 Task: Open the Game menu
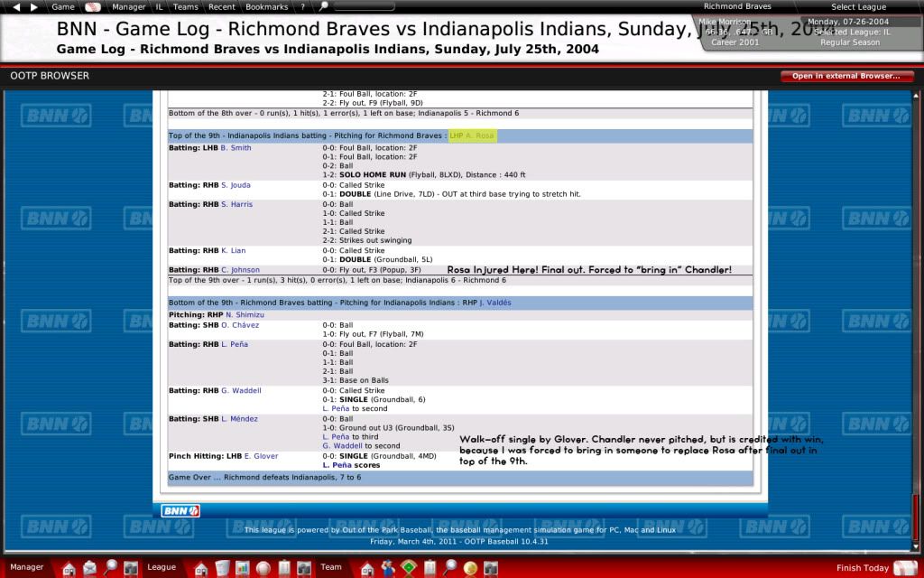[x=63, y=6]
